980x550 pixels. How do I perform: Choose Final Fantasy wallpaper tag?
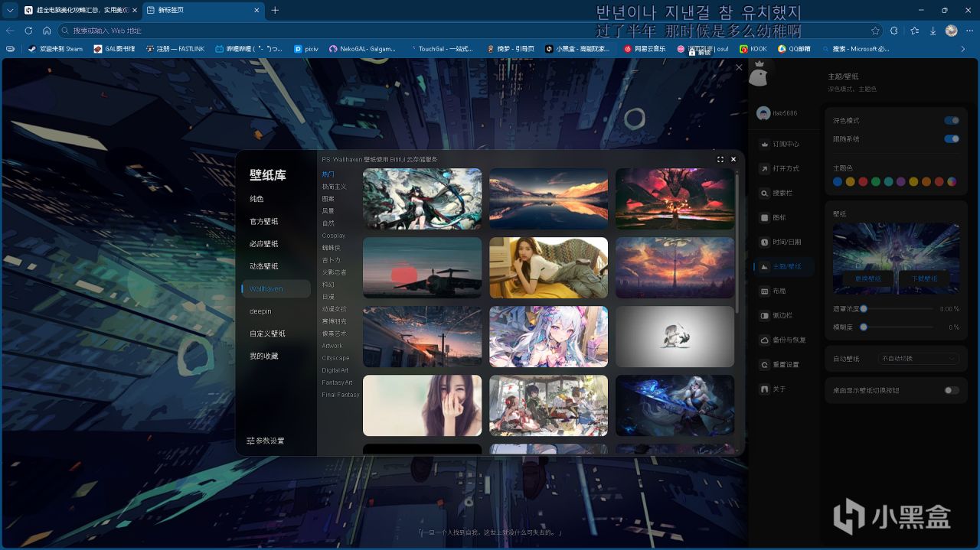coord(341,395)
